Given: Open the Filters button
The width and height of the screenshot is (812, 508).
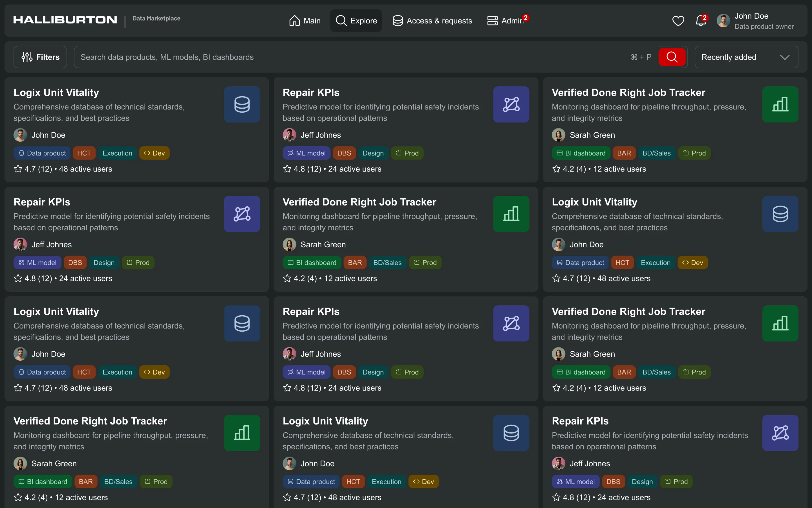Looking at the screenshot, I should (x=40, y=57).
